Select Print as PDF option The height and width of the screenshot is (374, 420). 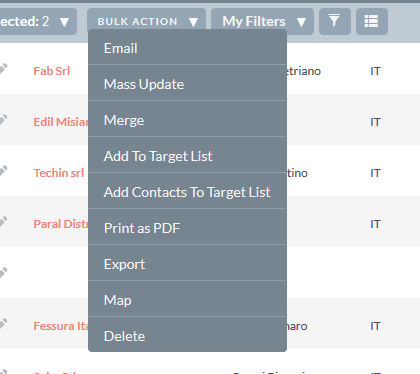point(187,228)
